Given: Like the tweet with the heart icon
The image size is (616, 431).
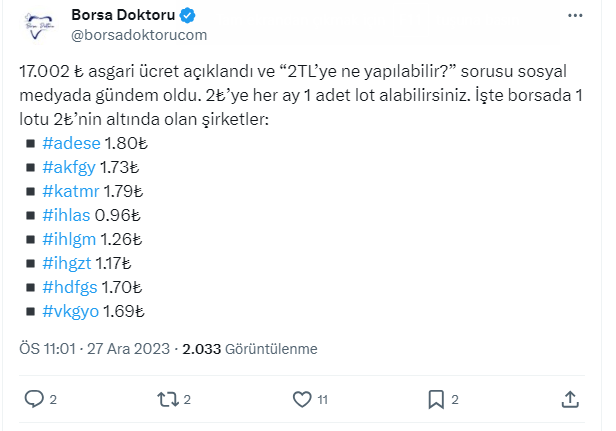Looking at the screenshot, I should tap(302, 399).
